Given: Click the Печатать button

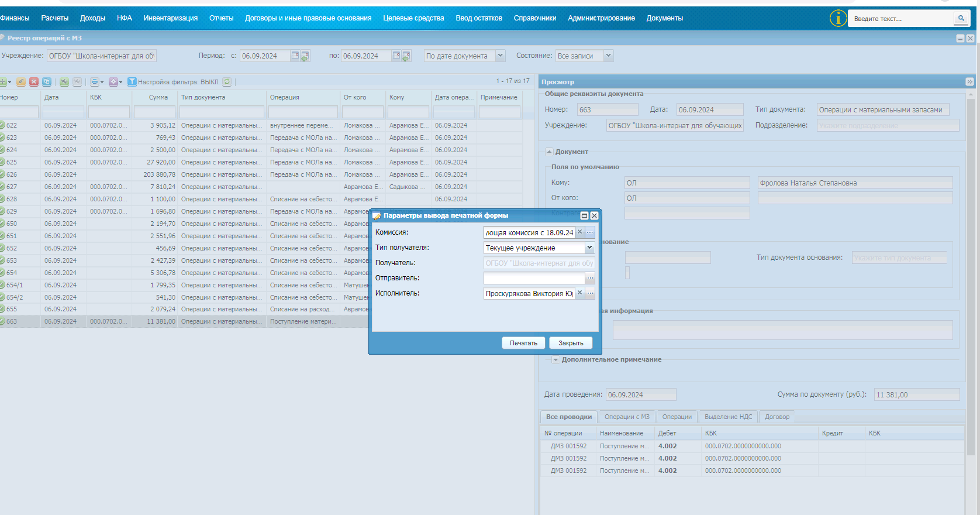Looking at the screenshot, I should (523, 343).
